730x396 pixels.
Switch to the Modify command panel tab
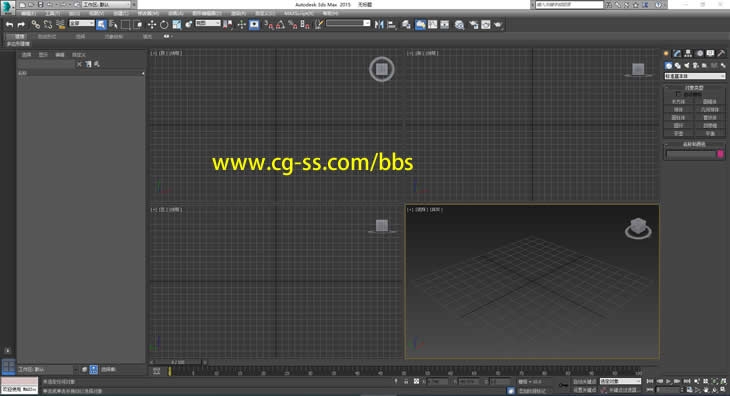[x=677, y=54]
